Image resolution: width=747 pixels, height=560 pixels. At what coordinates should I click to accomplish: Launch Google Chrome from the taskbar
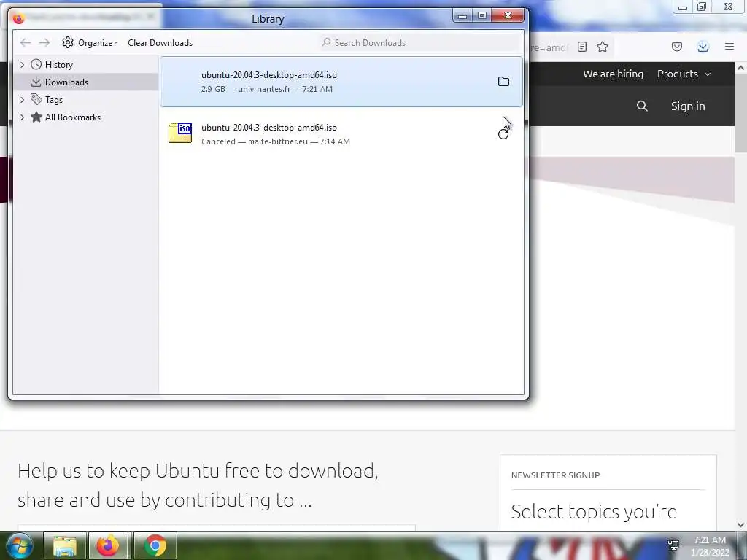155,545
